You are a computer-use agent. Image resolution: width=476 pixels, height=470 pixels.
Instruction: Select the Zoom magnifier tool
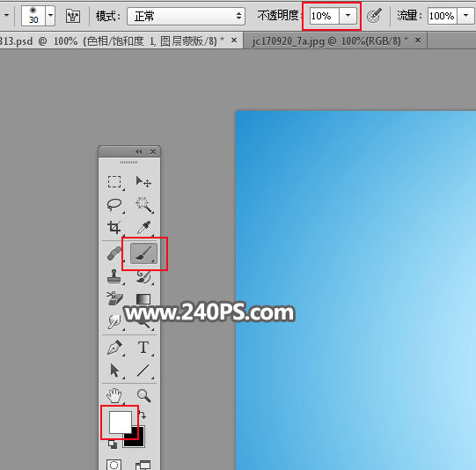[143, 395]
